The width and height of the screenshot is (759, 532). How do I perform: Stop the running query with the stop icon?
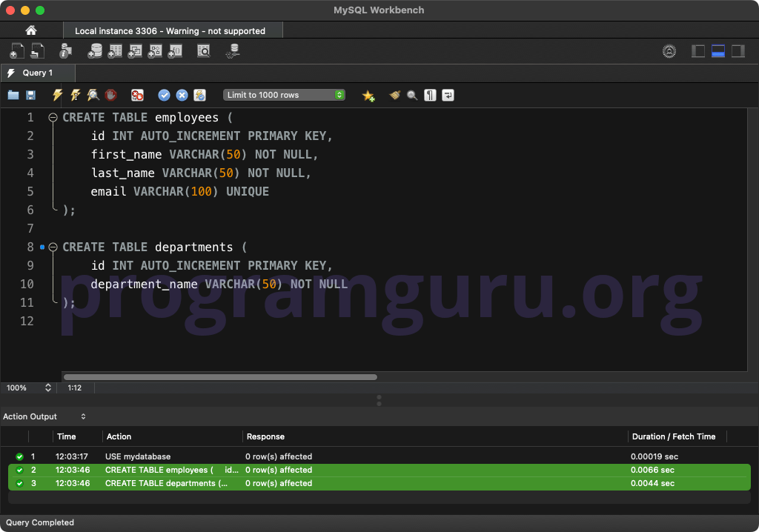pos(110,95)
